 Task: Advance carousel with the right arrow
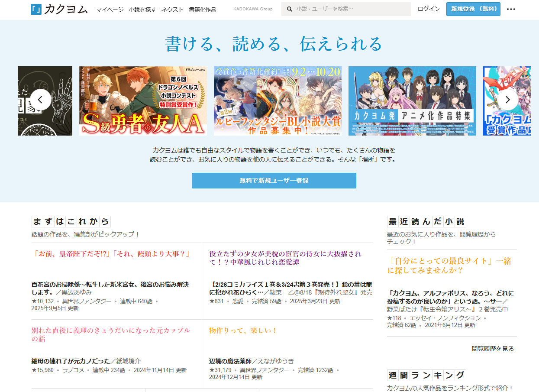[507, 100]
